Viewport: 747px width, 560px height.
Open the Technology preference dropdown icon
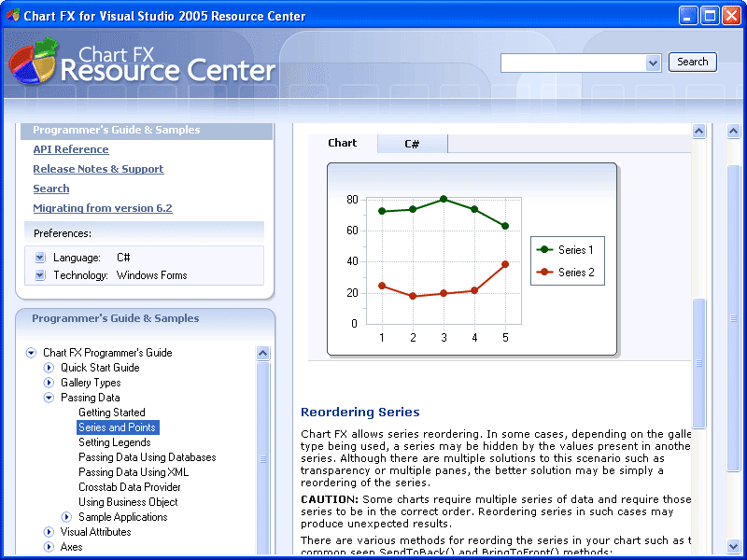pos(40,275)
